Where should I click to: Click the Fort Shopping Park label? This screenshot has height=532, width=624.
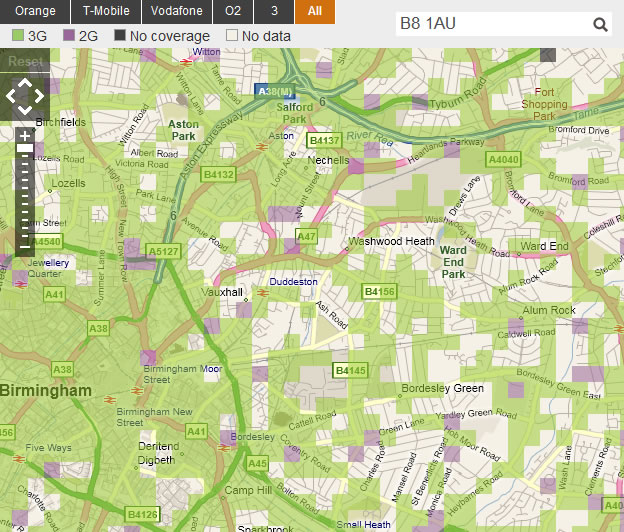(x=544, y=104)
